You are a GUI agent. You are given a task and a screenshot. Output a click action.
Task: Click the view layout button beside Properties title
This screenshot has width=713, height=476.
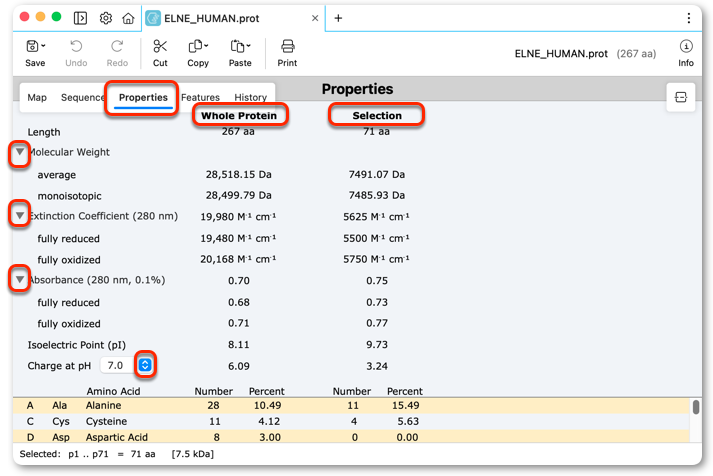[x=681, y=97]
